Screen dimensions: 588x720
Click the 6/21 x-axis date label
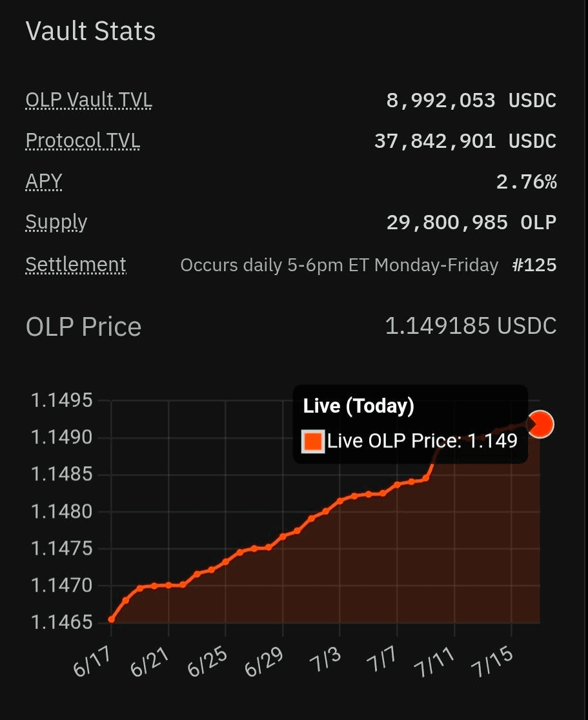tap(150, 663)
